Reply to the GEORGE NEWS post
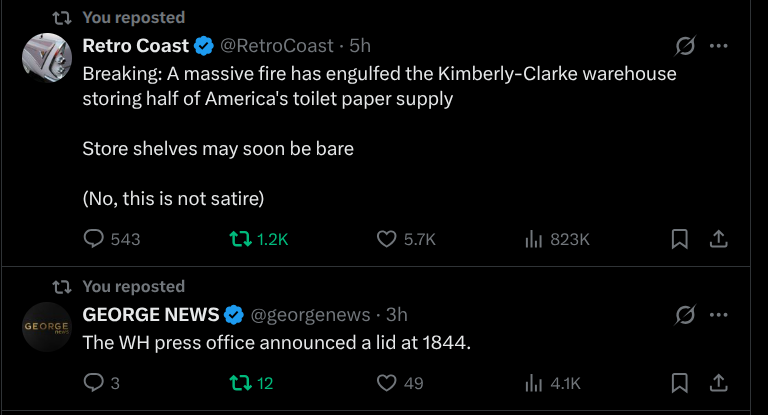 tap(94, 383)
